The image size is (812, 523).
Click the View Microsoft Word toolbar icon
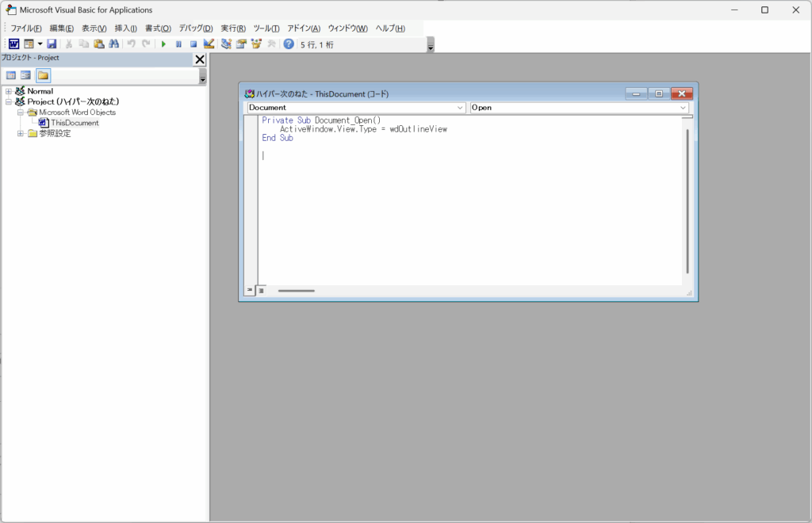point(13,44)
